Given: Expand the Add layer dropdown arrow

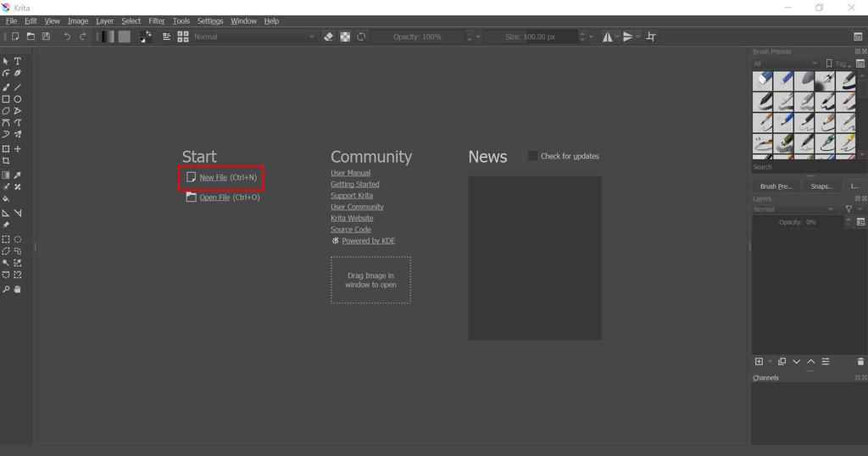Looking at the screenshot, I should [770, 361].
